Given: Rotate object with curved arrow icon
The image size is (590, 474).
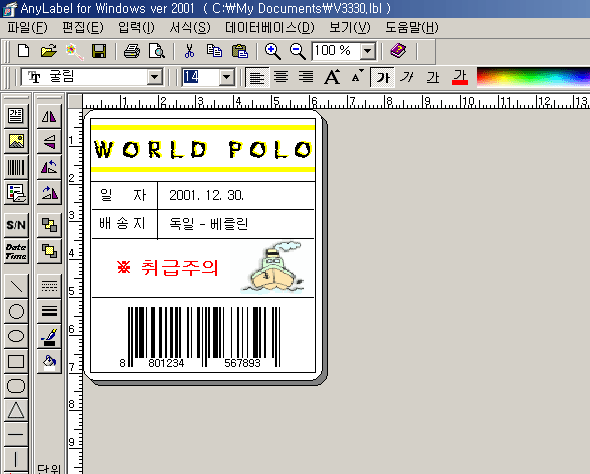Looking at the screenshot, I should pos(49,167).
